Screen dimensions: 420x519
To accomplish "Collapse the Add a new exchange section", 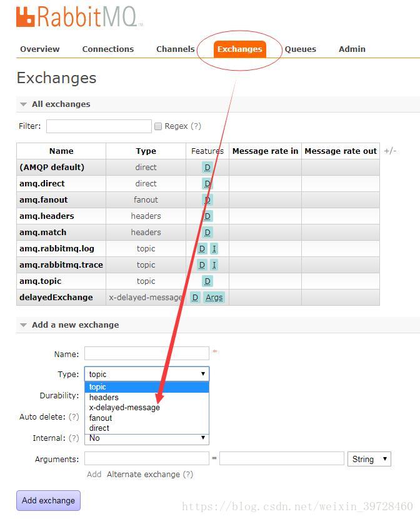I will [76, 325].
